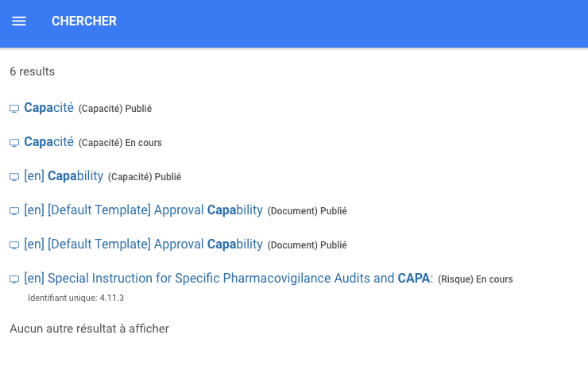The height and width of the screenshot is (377, 588).
Task: Click the monitor icon beside in-progress Capacité
Action: point(14,143)
